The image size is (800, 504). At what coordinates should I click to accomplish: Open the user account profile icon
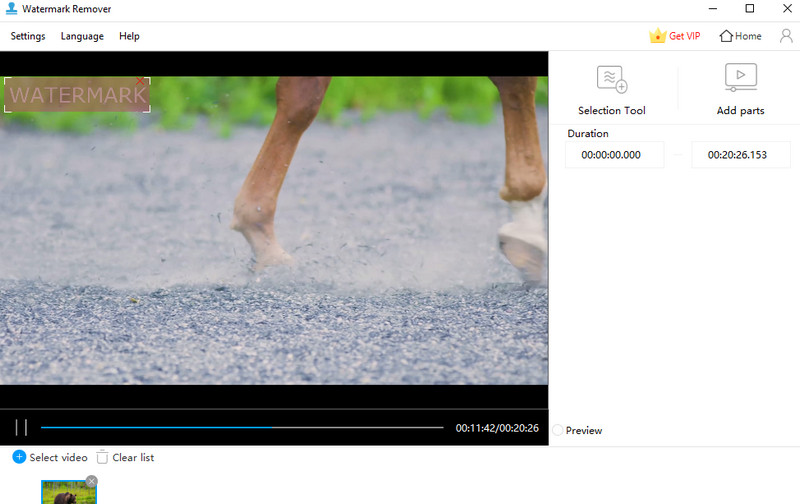click(x=786, y=36)
